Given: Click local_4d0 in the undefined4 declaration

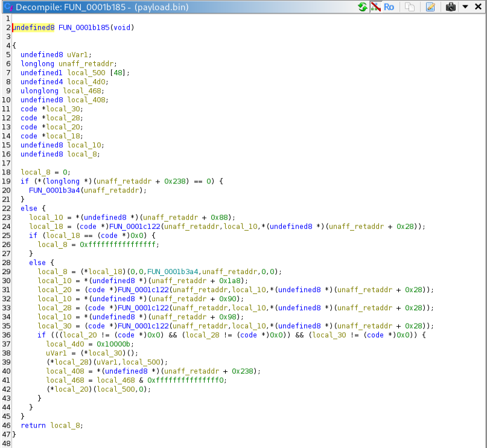Looking at the screenshot, I should [x=86, y=82].
